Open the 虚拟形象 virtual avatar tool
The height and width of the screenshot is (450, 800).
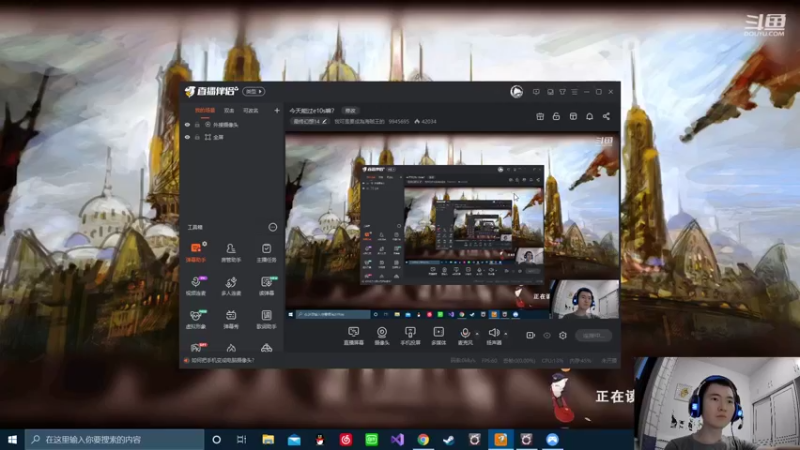point(196,319)
